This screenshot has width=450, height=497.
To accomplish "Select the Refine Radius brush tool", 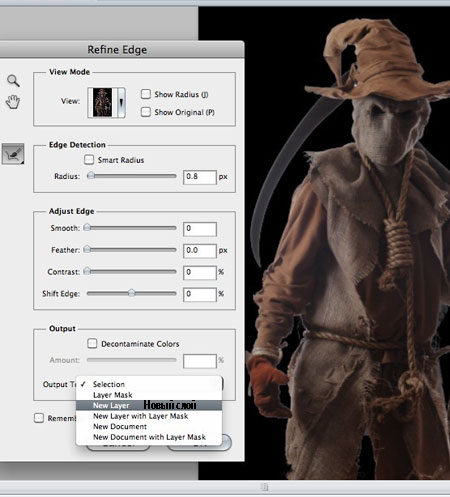I will click(13, 154).
